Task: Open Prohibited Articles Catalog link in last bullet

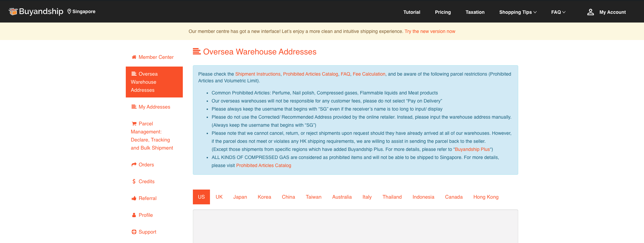Action: (x=264, y=165)
